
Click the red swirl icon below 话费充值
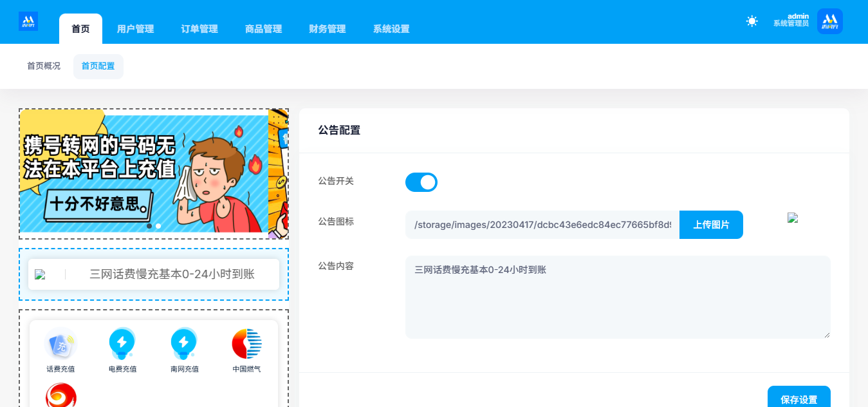(x=61, y=395)
